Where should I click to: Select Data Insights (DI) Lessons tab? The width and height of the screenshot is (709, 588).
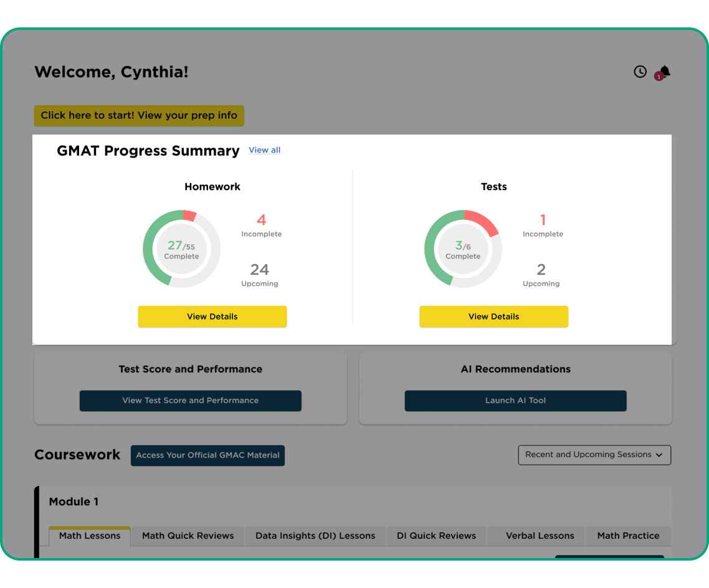[x=315, y=536]
